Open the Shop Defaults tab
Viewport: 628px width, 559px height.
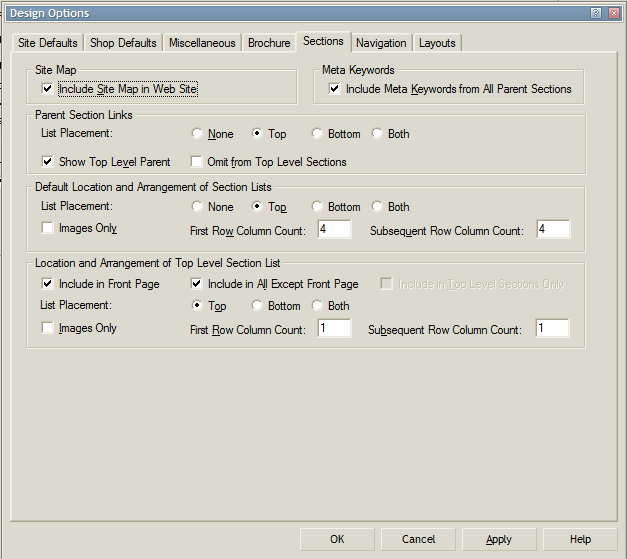point(123,43)
